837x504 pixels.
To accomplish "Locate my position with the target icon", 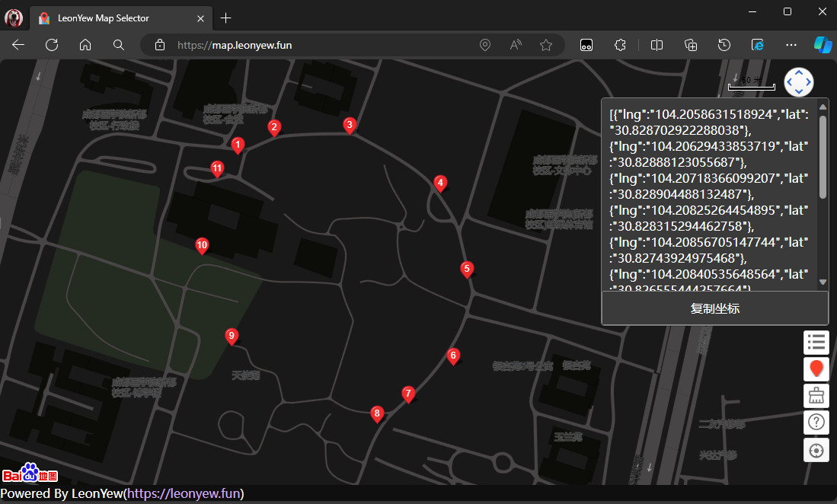I will tap(816, 450).
